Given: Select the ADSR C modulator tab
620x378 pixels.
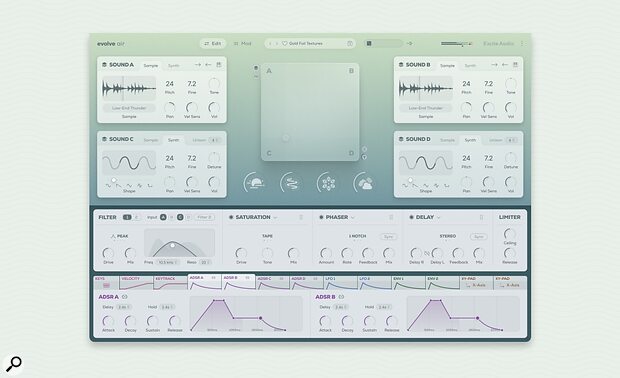Looking at the screenshot, I should click(272, 283).
